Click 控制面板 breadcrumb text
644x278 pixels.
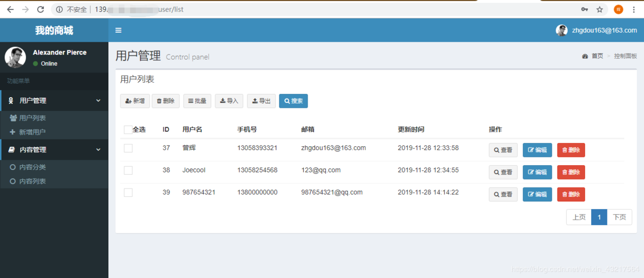[626, 56]
